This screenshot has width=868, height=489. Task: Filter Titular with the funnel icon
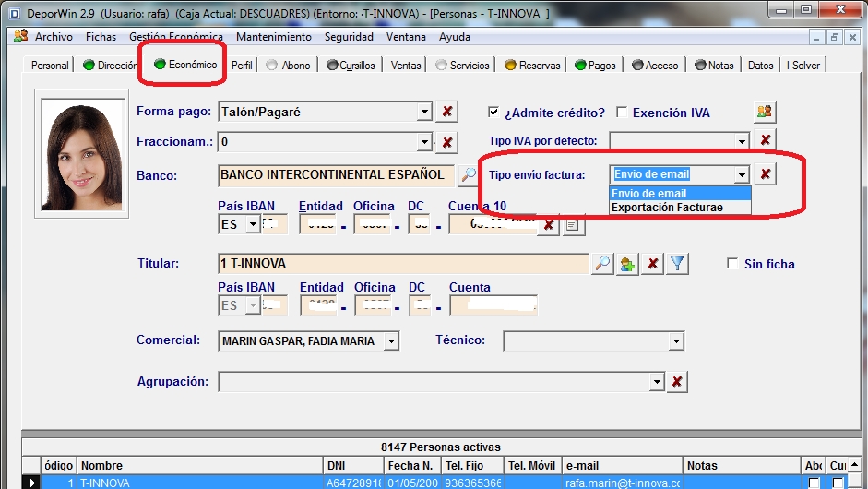point(678,264)
